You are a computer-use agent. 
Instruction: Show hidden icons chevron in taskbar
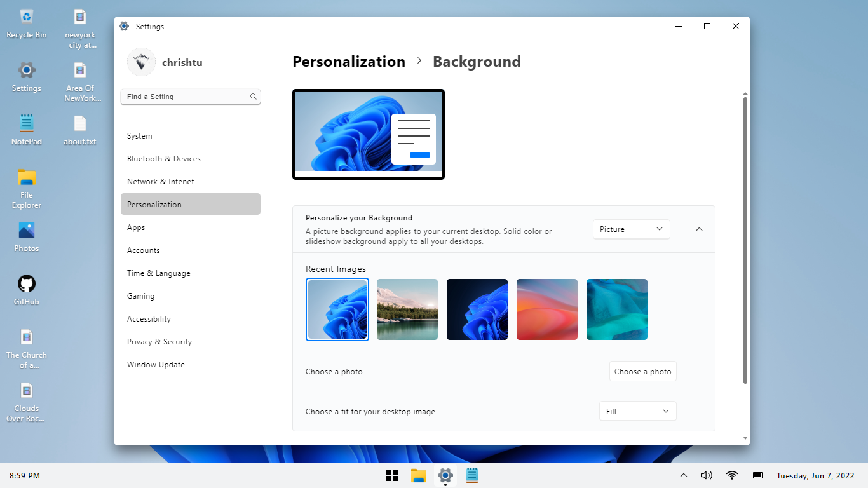coord(684,475)
